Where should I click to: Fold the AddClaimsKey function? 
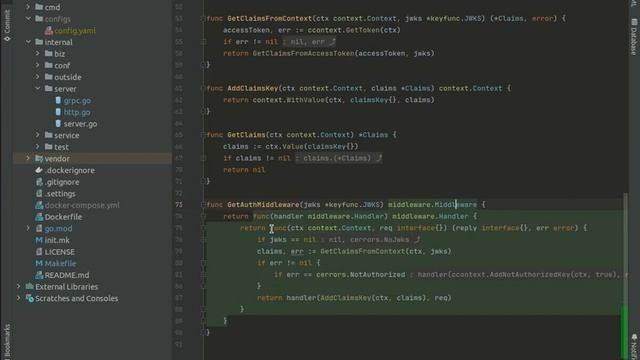pos(203,88)
